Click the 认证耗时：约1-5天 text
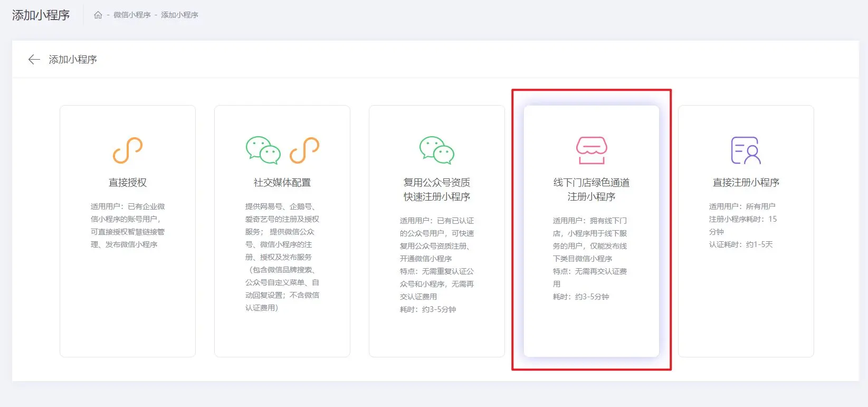This screenshot has width=868, height=407. 740,244
